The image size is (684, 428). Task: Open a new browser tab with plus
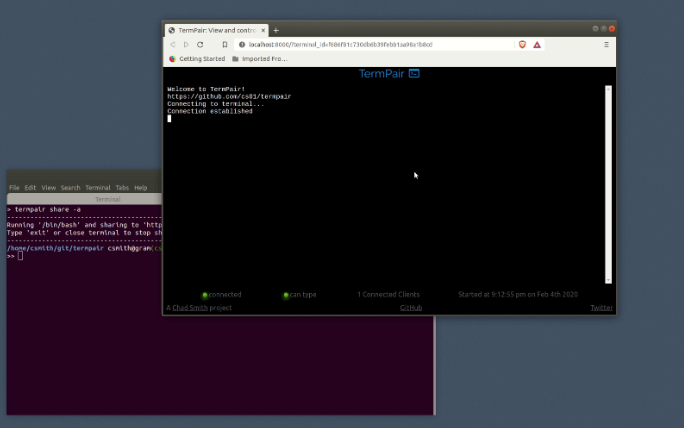point(276,30)
